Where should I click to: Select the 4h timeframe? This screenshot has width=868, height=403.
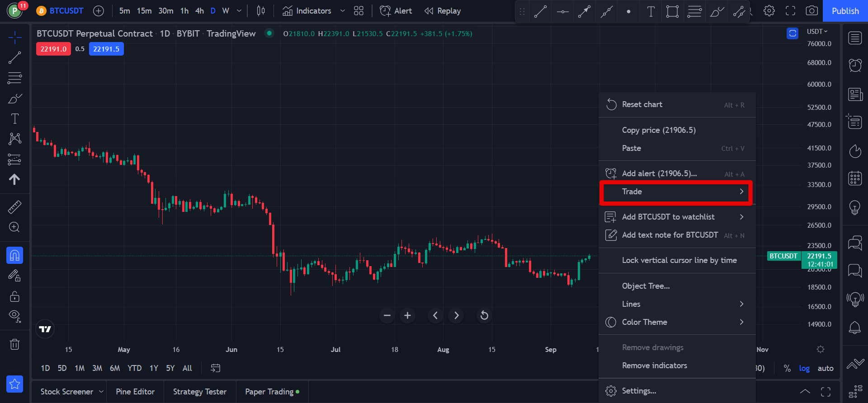(199, 11)
